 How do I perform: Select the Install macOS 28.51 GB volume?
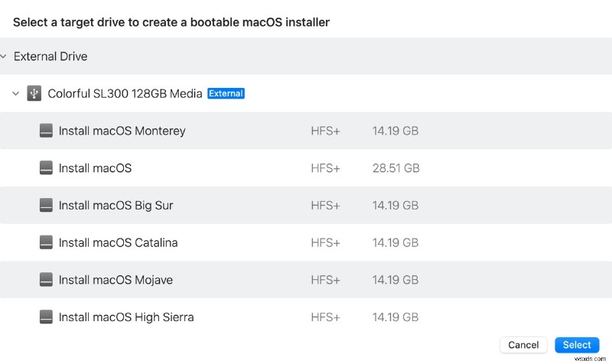[x=306, y=168]
